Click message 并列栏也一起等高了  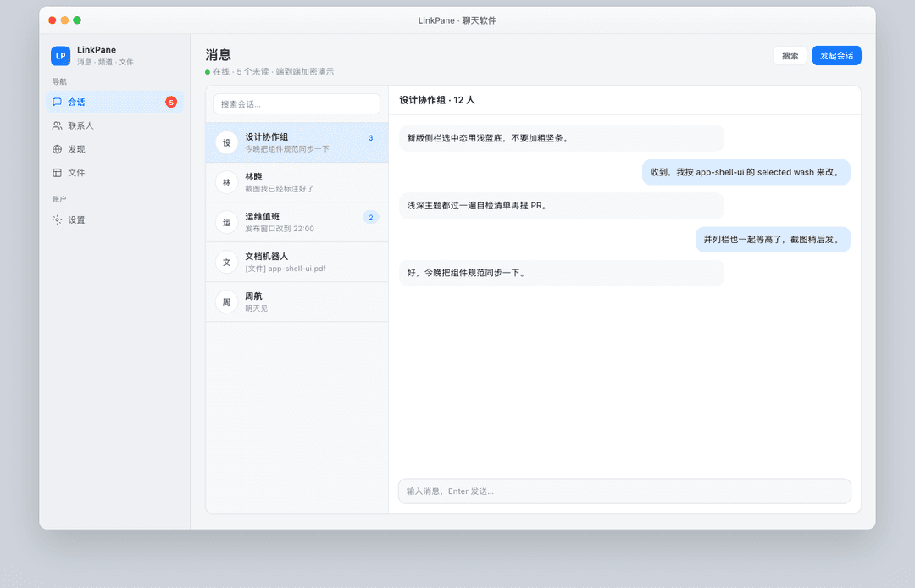tap(774, 239)
